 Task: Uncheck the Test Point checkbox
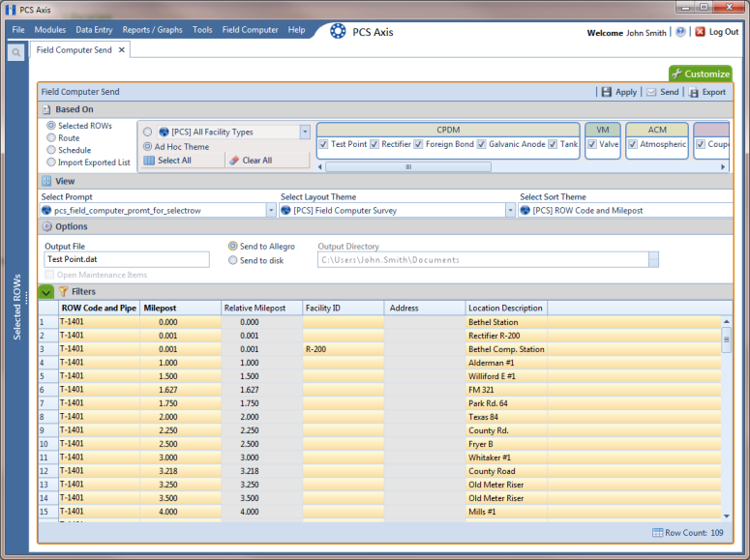324,144
